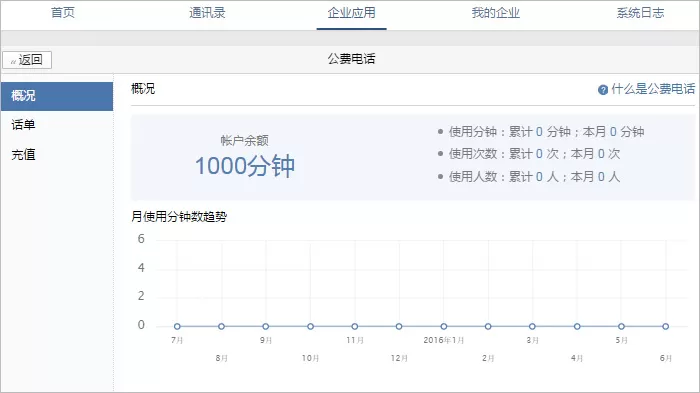Select 概况 in the sidebar
Image resolution: width=700 pixels, height=393 pixels.
coord(57,96)
